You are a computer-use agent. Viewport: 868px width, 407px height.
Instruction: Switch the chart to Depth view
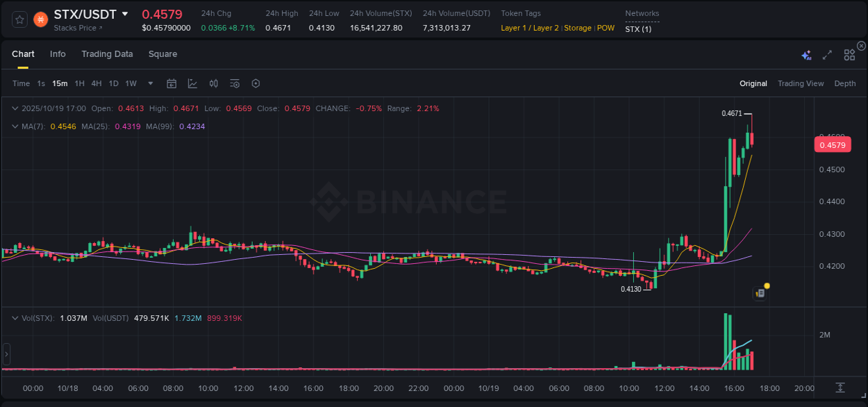tap(844, 83)
